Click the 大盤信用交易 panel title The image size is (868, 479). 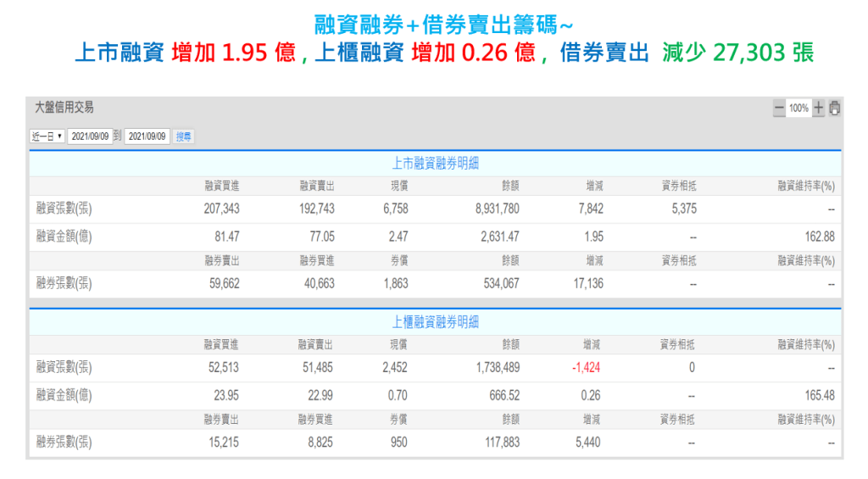pos(64,108)
